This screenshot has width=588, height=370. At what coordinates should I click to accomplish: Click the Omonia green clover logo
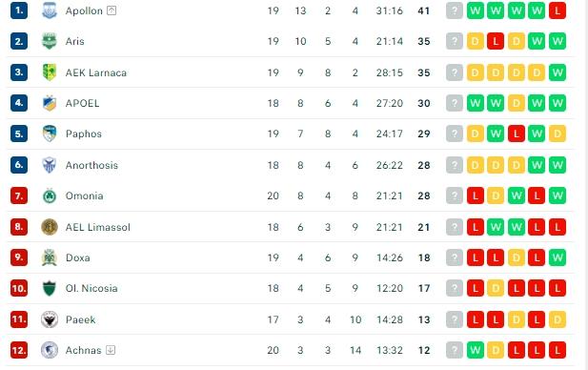pos(50,195)
